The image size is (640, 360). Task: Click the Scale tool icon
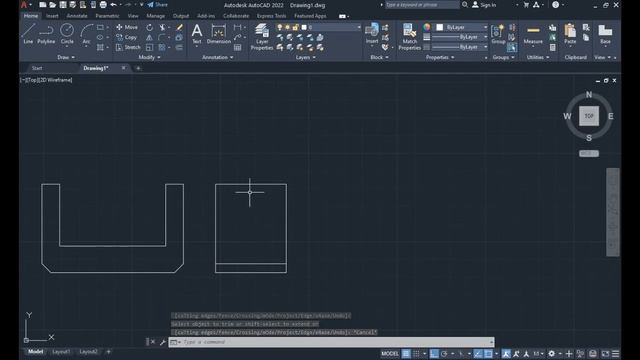pyautogui.click(x=149, y=47)
